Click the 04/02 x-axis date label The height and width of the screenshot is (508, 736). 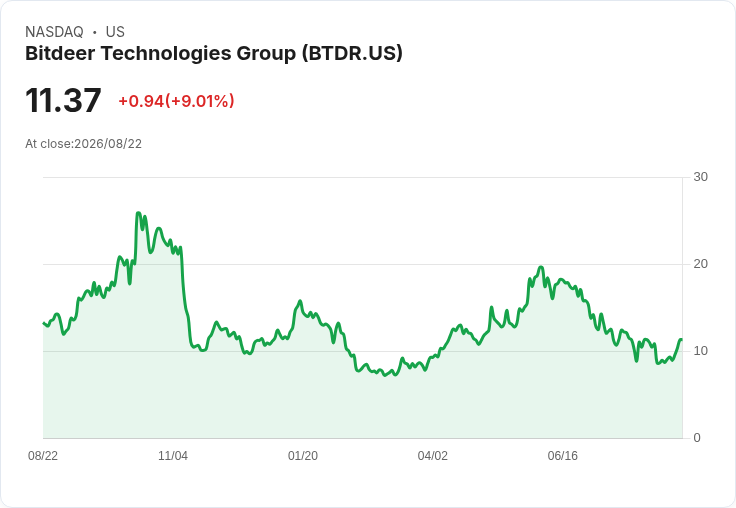coord(432,455)
